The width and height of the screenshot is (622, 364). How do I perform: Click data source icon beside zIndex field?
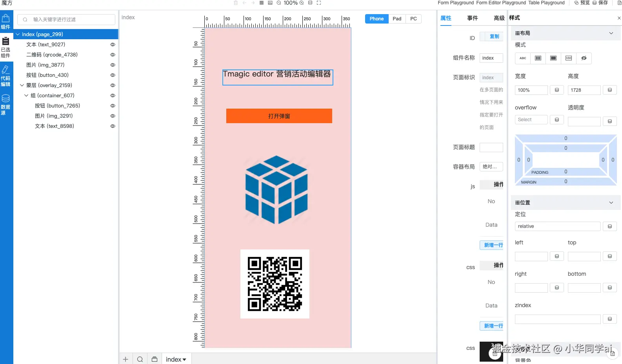click(610, 319)
